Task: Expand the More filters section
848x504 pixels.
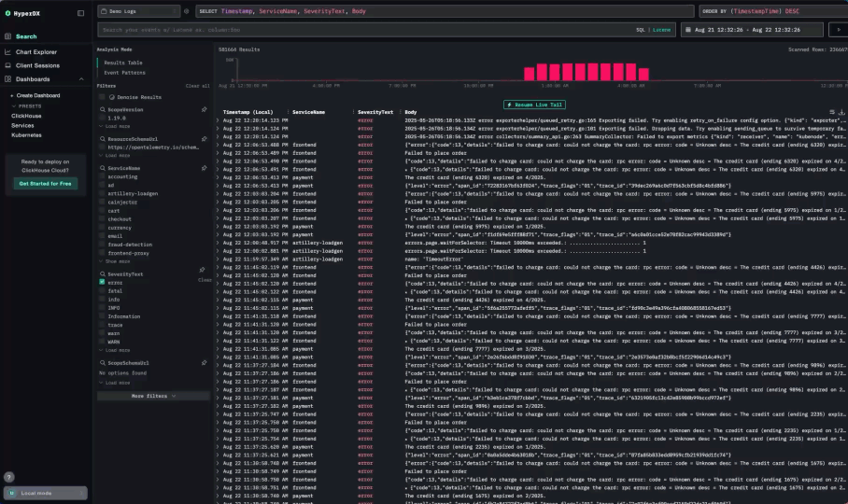Action: click(152, 396)
